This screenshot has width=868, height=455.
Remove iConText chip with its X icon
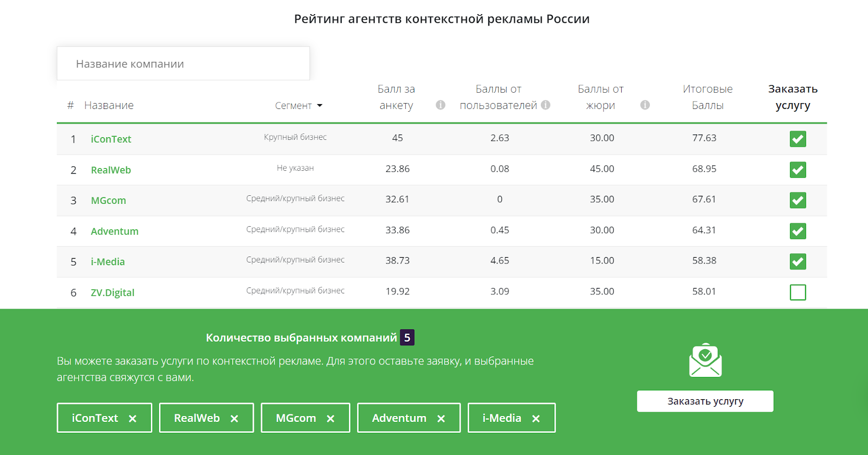coord(132,419)
